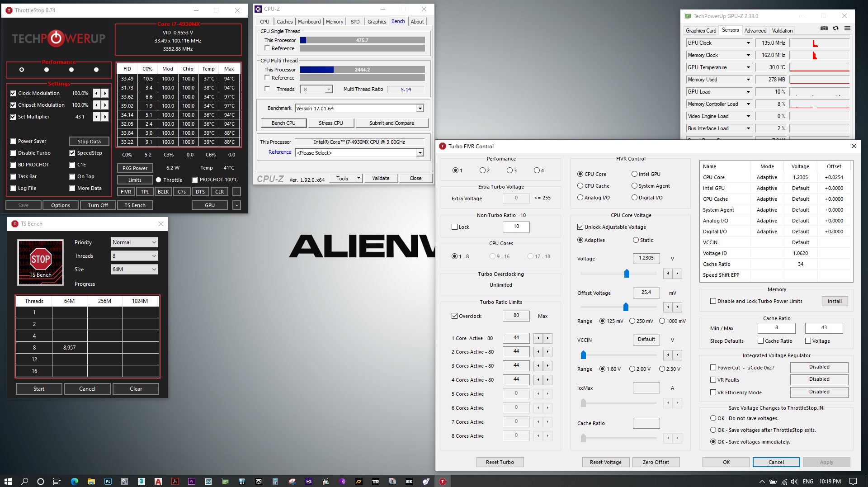The image size is (868, 487).
Task: Open the ThrottleStop TPL button
Action: coord(145,192)
